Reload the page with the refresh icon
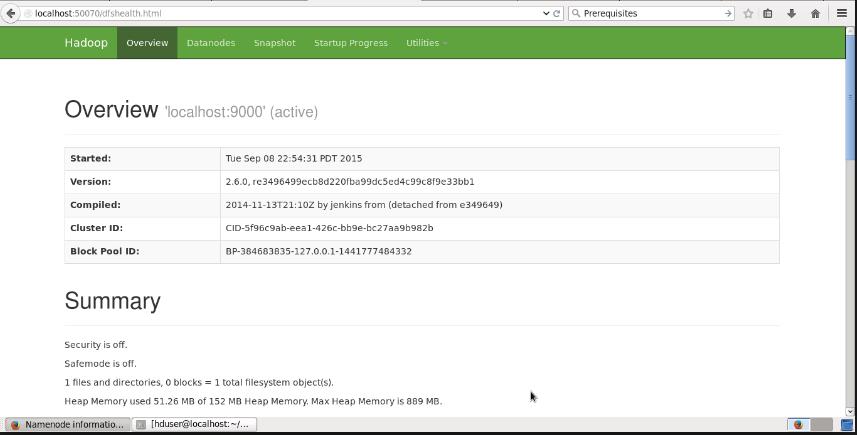Screen dimensions: 857x435 point(556,13)
